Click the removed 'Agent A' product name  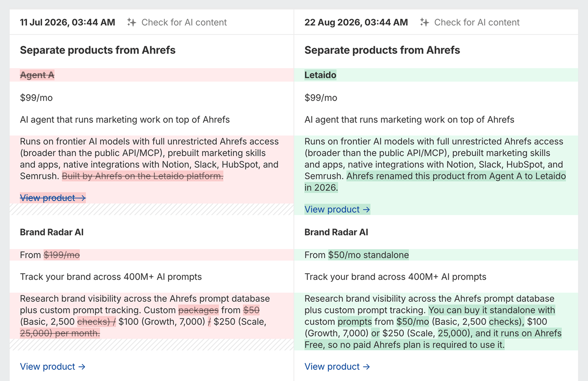37,75
